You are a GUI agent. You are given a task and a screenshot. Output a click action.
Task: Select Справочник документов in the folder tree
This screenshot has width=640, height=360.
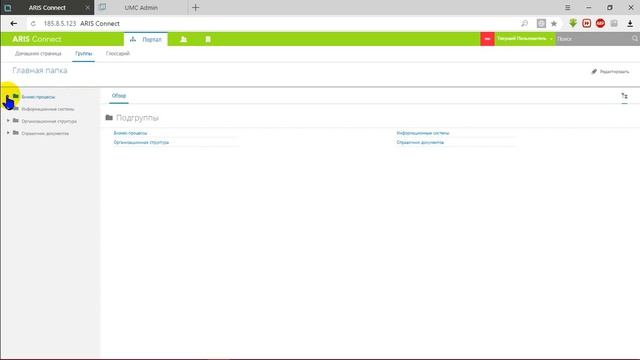tap(45, 133)
